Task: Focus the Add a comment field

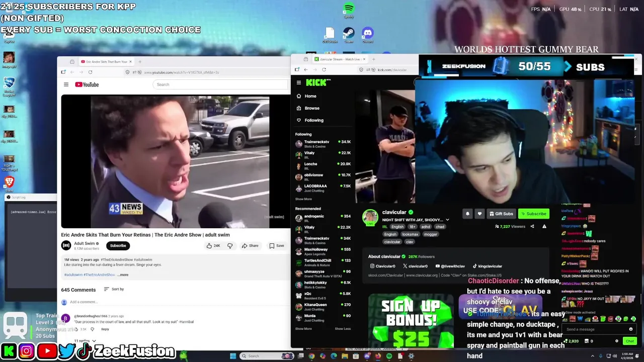Action: tap(176, 302)
